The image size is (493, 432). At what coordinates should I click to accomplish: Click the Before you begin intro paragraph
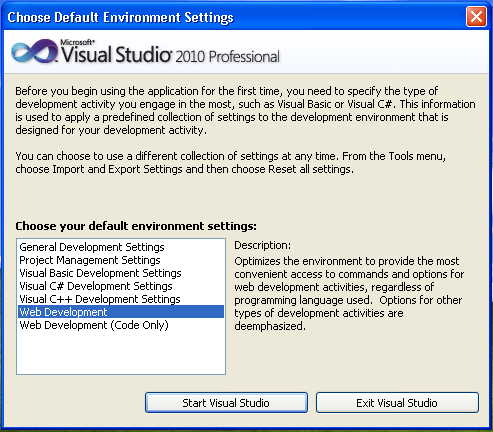coord(245,110)
